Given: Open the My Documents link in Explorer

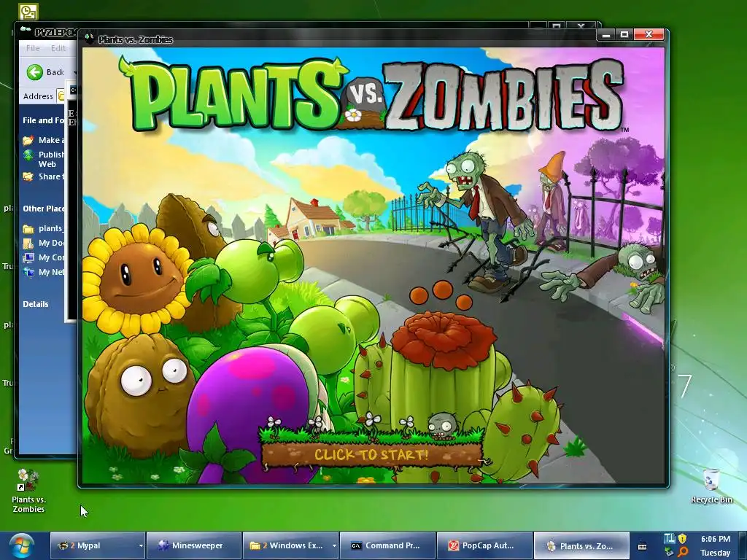Looking at the screenshot, I should (x=52, y=243).
